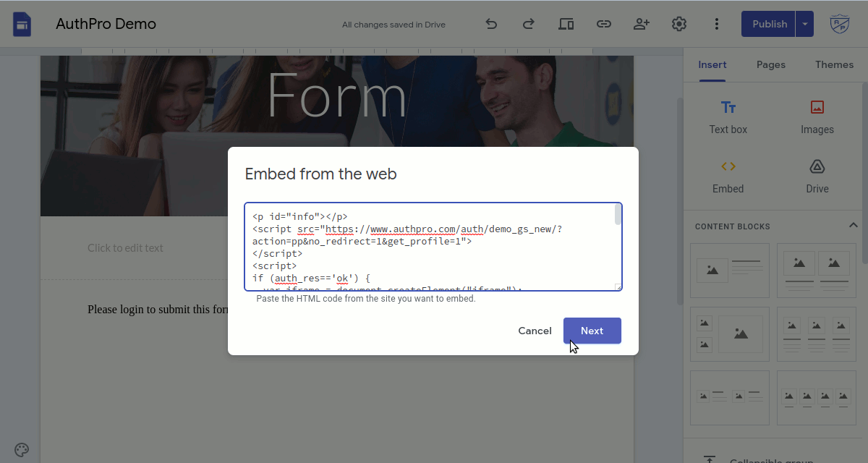Click Next in embed dialog
868x463 pixels.
click(x=592, y=331)
